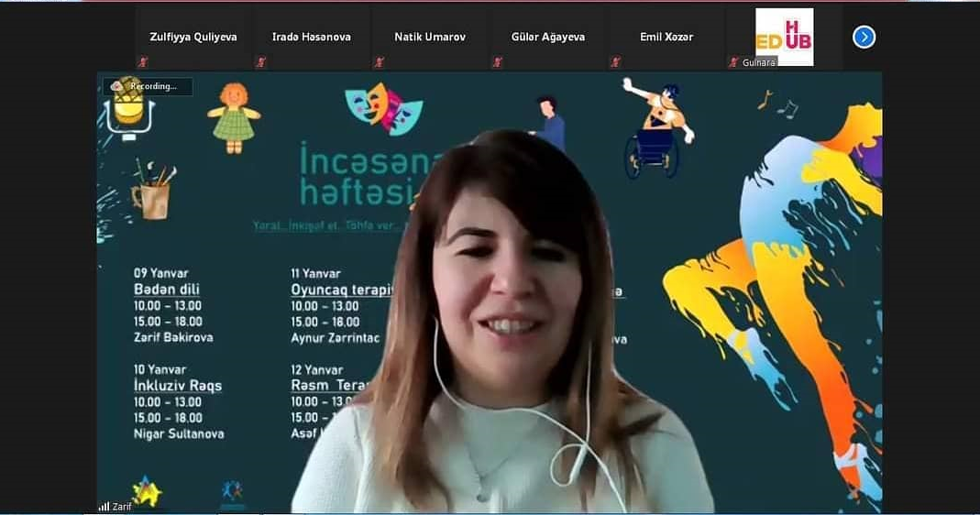Click muted mic icon on Gülər Ağayeva's tile
This screenshot has height=515, width=980.
point(497,62)
